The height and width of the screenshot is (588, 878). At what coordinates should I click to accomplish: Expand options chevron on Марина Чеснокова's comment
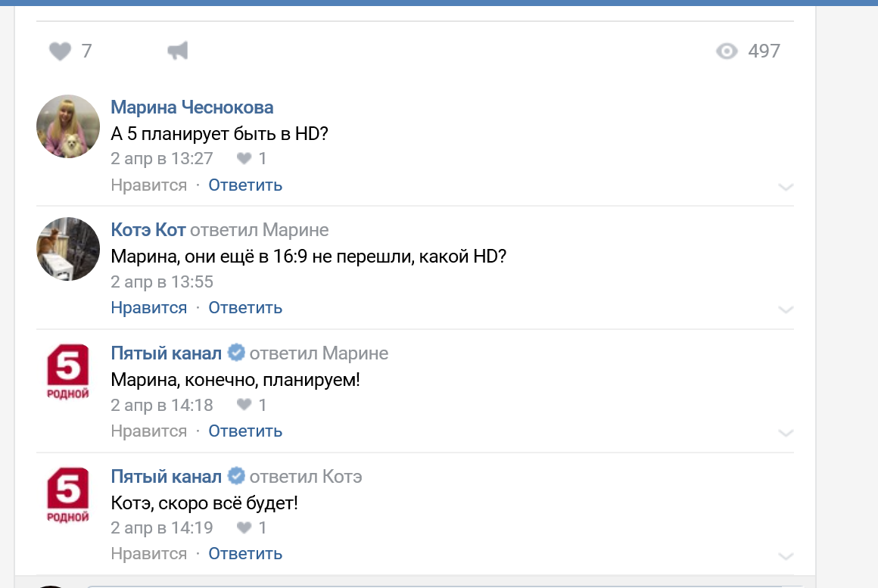pyautogui.click(x=786, y=187)
